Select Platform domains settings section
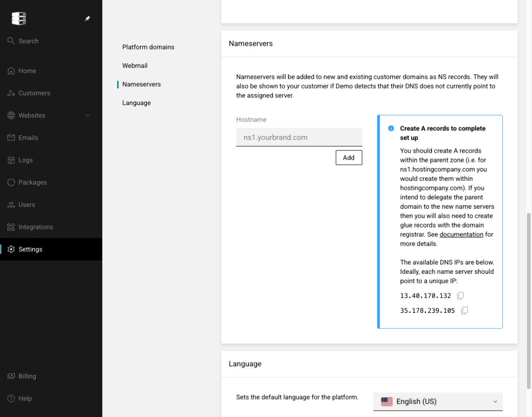This screenshot has width=532, height=417. [x=148, y=47]
